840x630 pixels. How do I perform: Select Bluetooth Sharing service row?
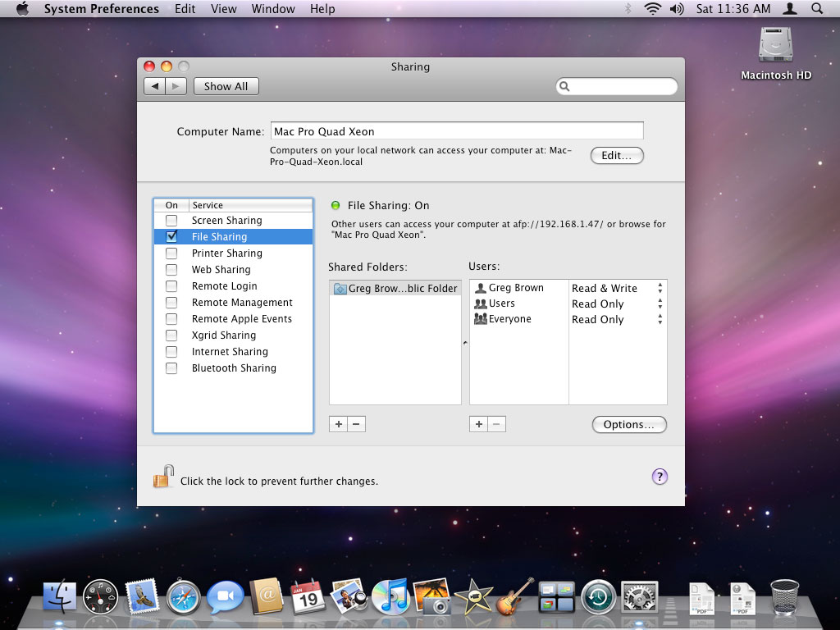pyautogui.click(x=233, y=368)
